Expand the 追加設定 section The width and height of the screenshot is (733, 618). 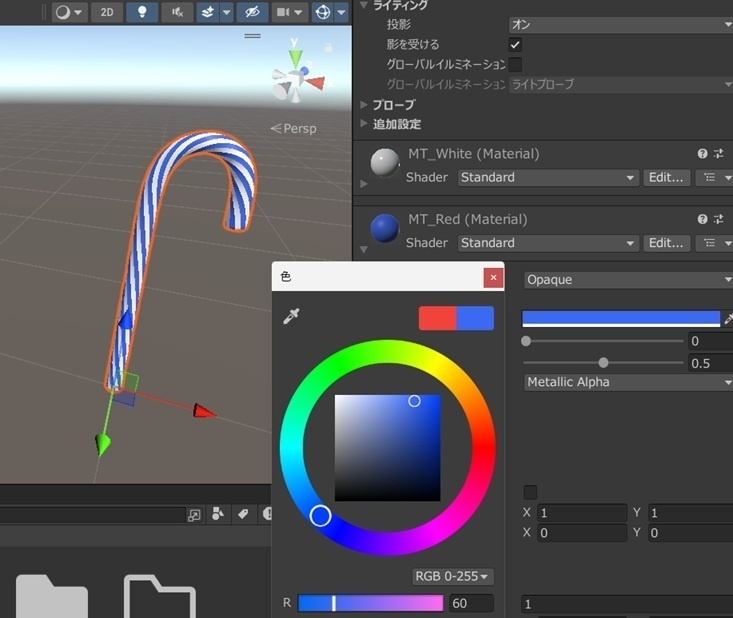(x=364, y=124)
